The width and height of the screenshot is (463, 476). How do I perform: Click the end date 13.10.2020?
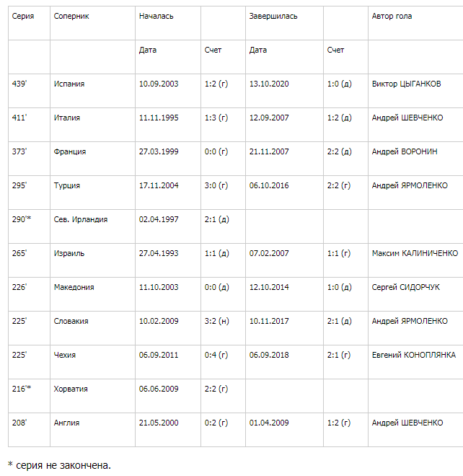(269, 84)
